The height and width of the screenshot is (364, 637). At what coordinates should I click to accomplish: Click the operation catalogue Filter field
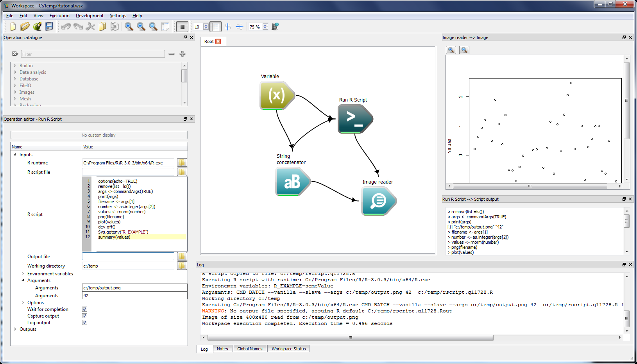[x=93, y=54]
